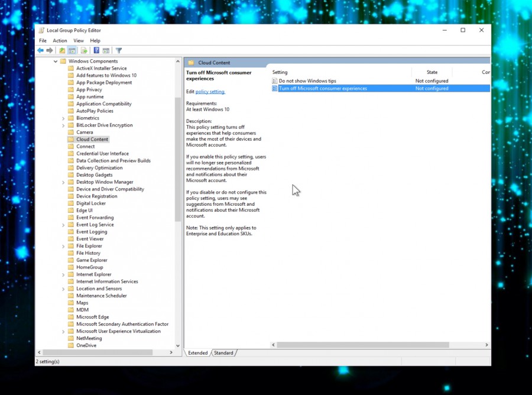Click the Show/Hide Action Pane toolbar icon

pyautogui.click(x=106, y=50)
